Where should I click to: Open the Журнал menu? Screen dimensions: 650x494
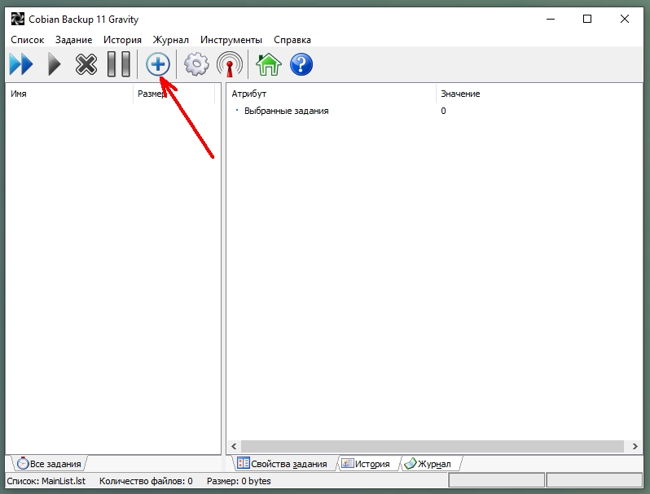point(171,40)
